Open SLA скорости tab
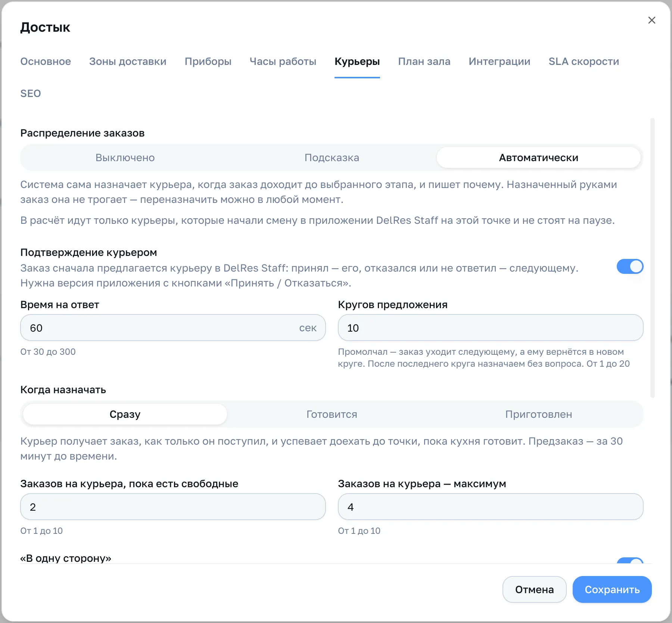The image size is (672, 623). pos(584,62)
